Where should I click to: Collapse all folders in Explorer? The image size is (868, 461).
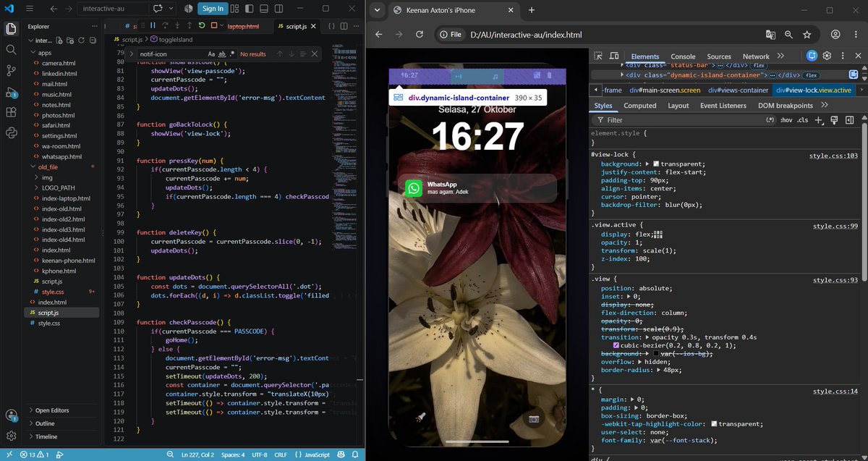tap(92, 40)
